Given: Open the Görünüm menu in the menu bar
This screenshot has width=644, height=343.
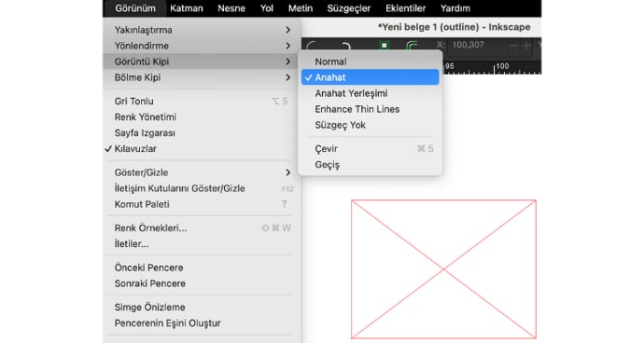Looking at the screenshot, I should 135,8.
